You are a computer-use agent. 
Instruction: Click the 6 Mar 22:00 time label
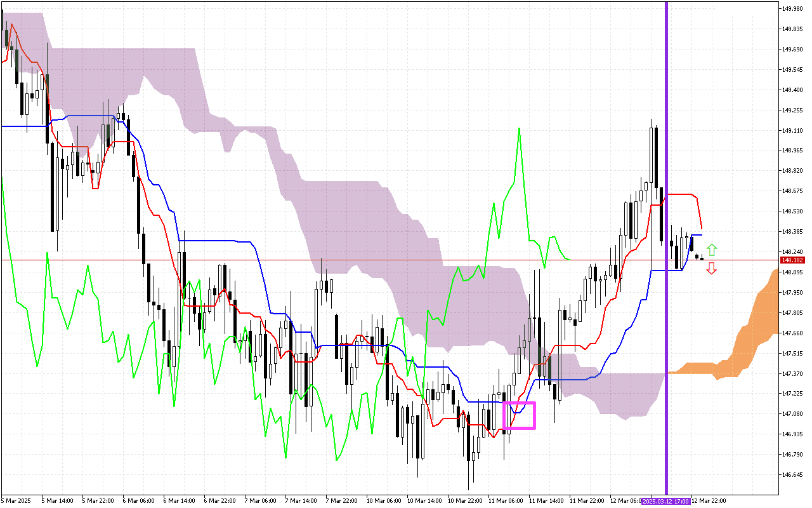point(219,501)
